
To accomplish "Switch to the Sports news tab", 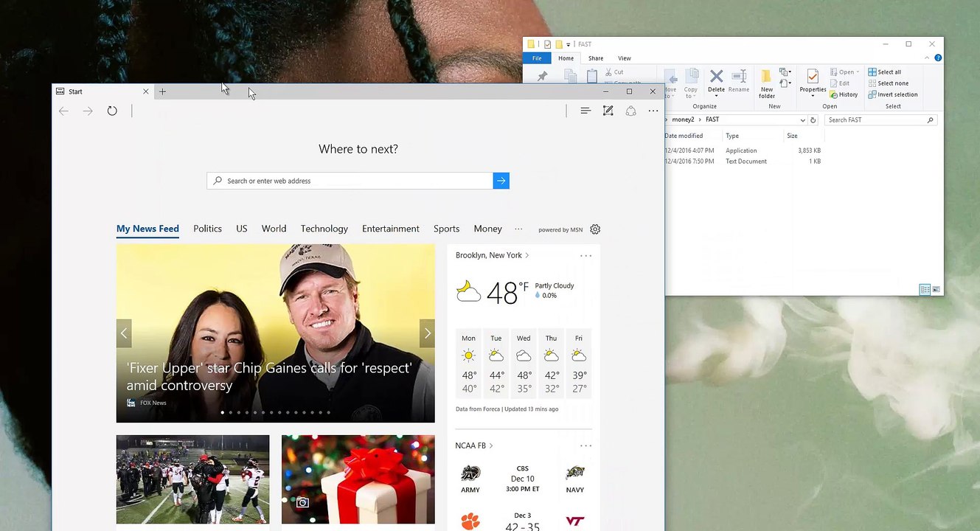I will click(x=446, y=229).
